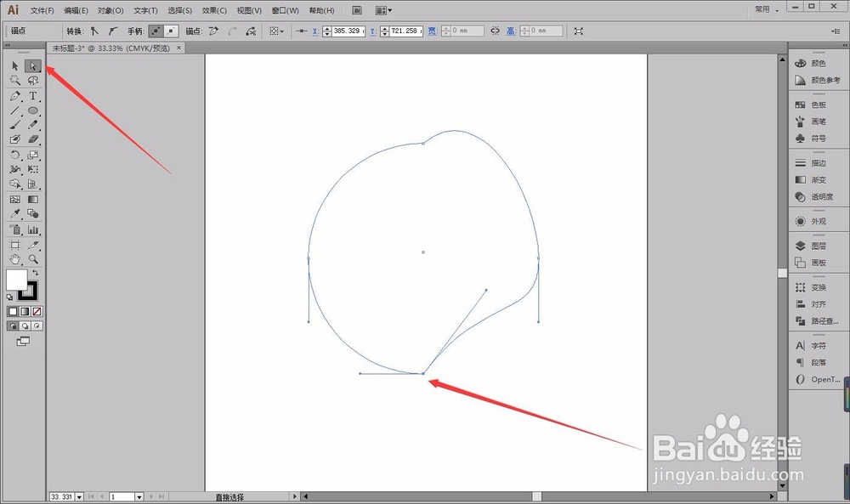
Task: Open the artboard number dropdown
Action: coord(139,496)
